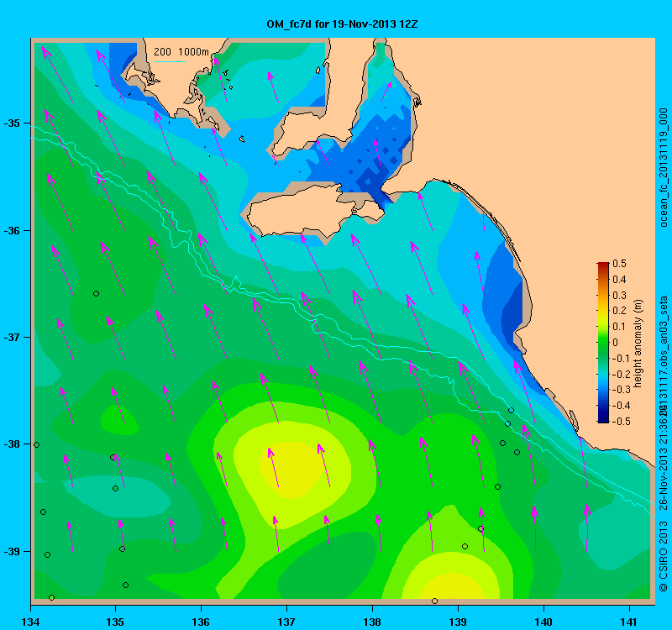Click the title OM_fc7d for 19-Nov-2013 12Z

[342, 24]
